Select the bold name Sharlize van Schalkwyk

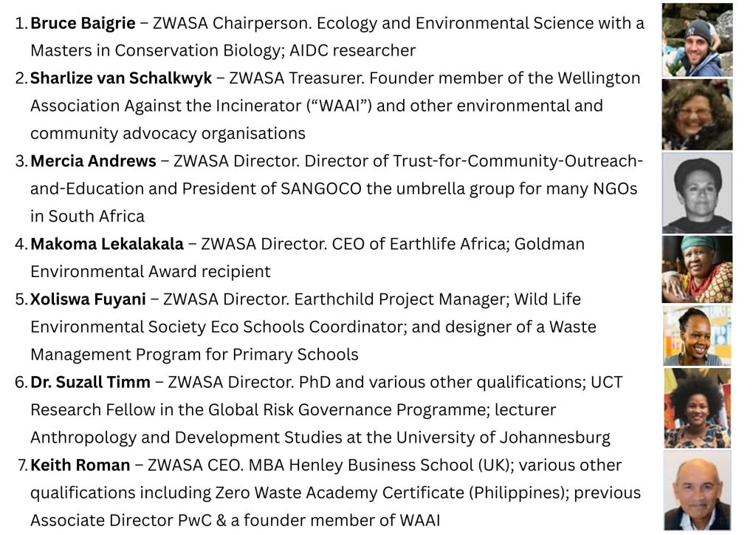(x=121, y=78)
